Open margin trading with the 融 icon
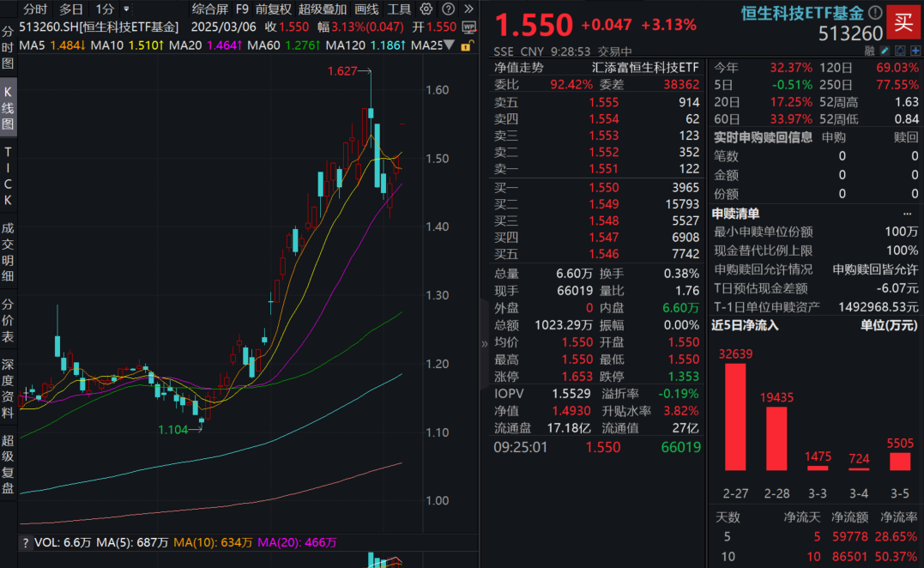This screenshot has width=924, height=568. point(869,51)
